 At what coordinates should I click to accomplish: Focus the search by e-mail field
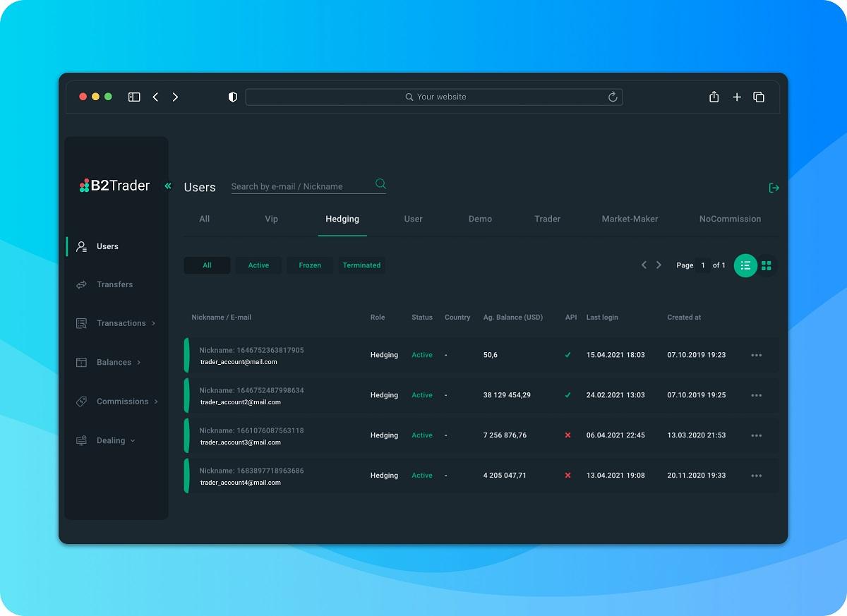click(301, 186)
